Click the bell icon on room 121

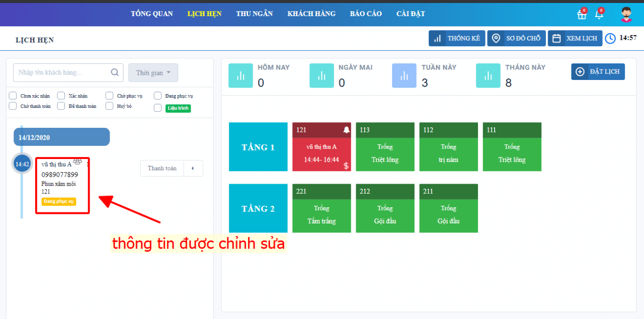coord(346,130)
